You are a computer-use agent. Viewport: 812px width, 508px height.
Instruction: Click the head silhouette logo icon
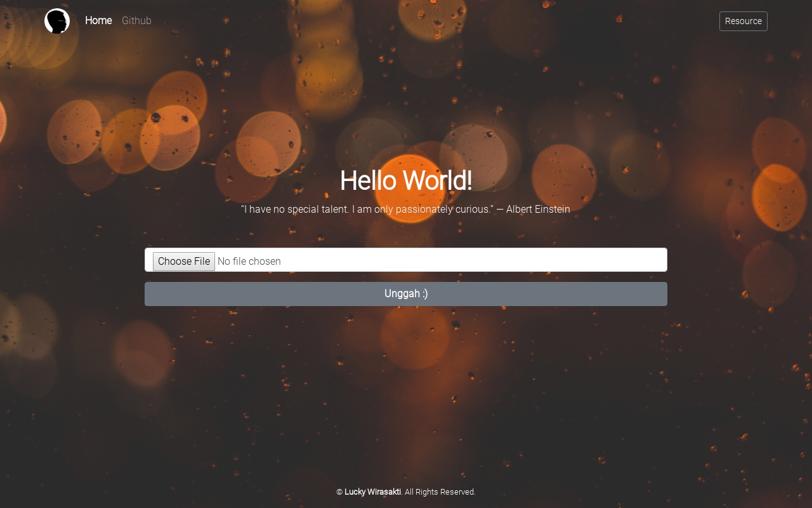coord(57,21)
